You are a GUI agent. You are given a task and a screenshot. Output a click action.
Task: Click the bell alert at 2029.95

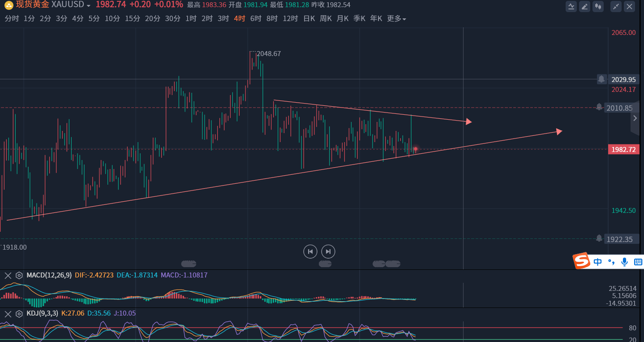pyautogui.click(x=601, y=79)
